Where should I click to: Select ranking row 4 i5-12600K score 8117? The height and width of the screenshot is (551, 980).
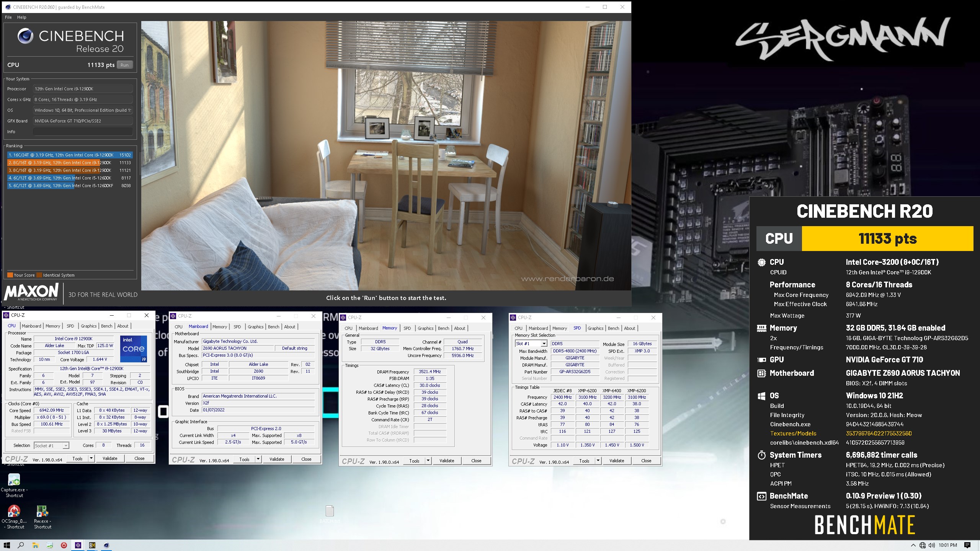pyautogui.click(x=70, y=178)
